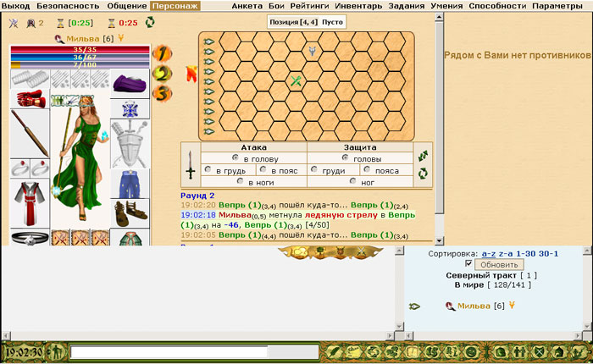593x364 pixels.
Task: Click the crossed swords battle icon beside the timers
Action: coord(14,24)
